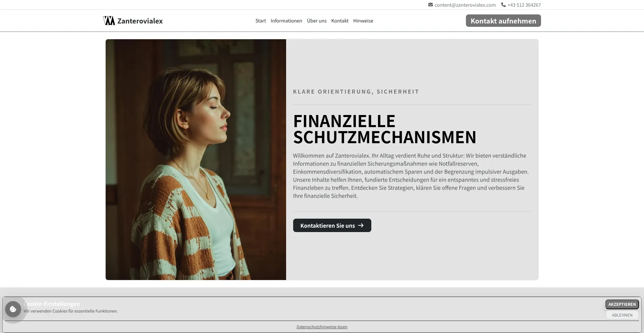Accept cookies with the AKZEPTIEREN button

pos(622,304)
